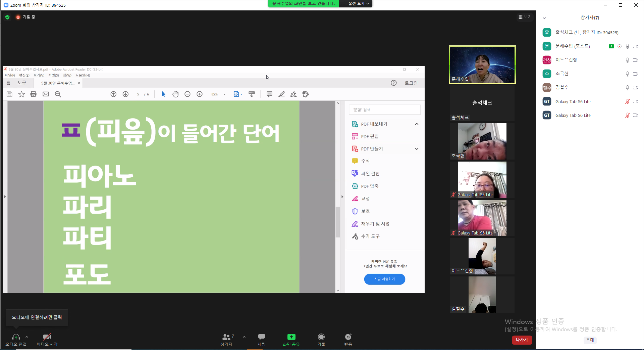Open the 편집 menu in Acrobat

coord(24,75)
